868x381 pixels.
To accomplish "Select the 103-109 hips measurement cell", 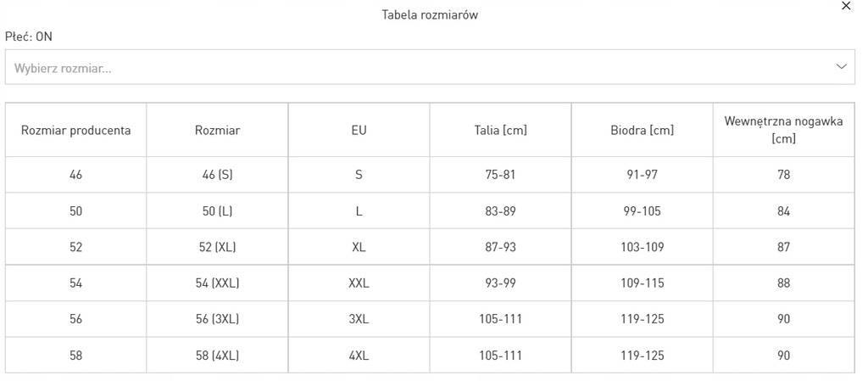I will (643, 247).
